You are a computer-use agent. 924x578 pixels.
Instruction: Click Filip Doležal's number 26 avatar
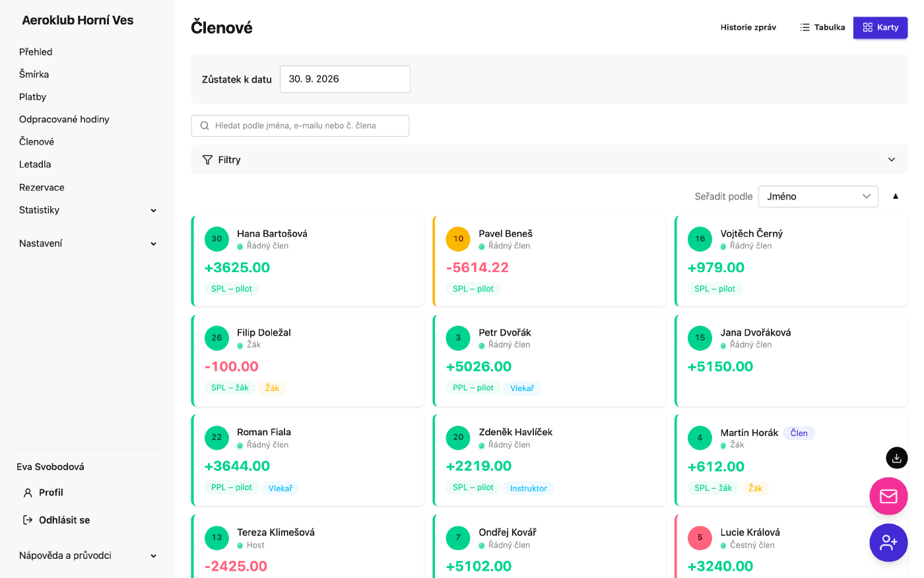[216, 338]
